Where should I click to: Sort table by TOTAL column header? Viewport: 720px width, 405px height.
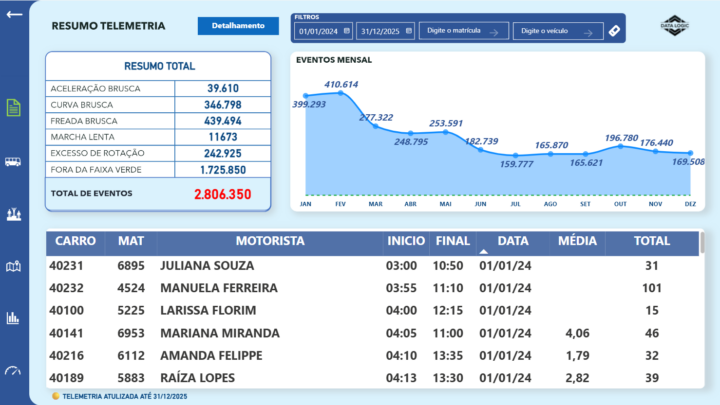(x=652, y=242)
